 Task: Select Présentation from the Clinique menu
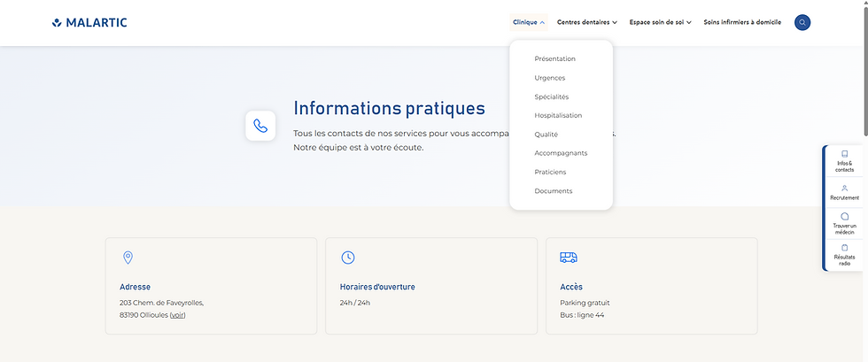coord(554,58)
